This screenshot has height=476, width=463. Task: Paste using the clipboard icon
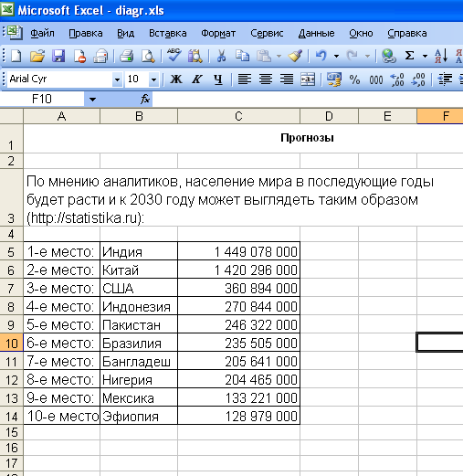tap(264, 56)
